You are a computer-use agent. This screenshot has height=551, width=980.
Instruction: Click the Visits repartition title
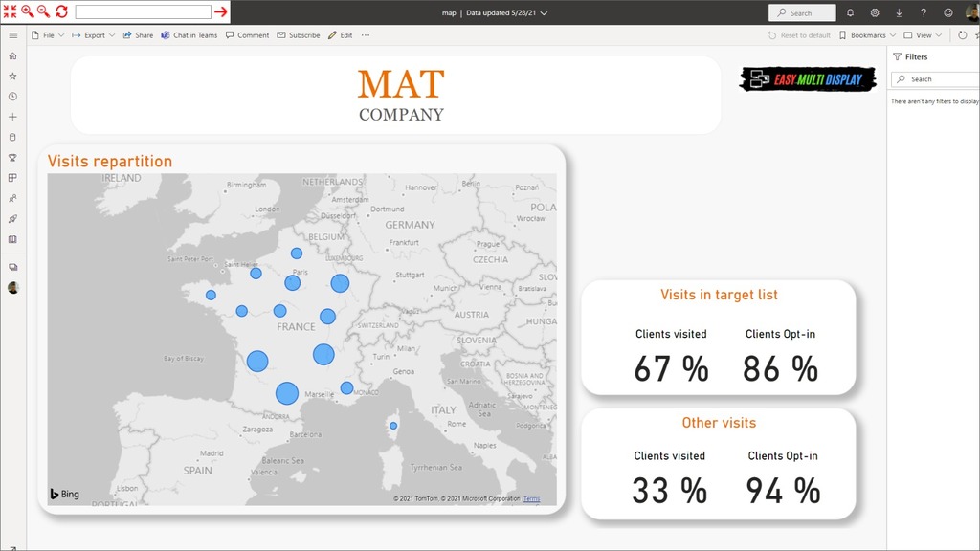coord(110,161)
